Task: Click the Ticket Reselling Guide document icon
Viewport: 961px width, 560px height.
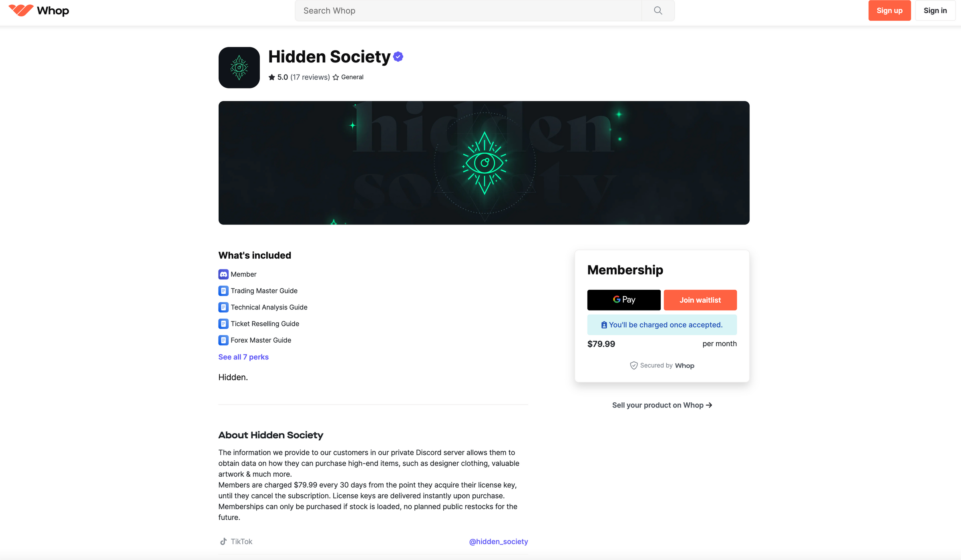Action: pos(223,323)
